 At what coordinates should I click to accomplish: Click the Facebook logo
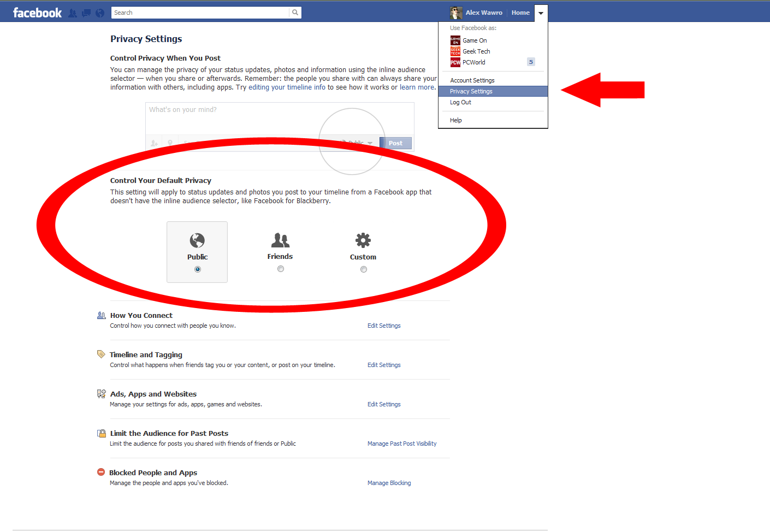click(x=37, y=13)
